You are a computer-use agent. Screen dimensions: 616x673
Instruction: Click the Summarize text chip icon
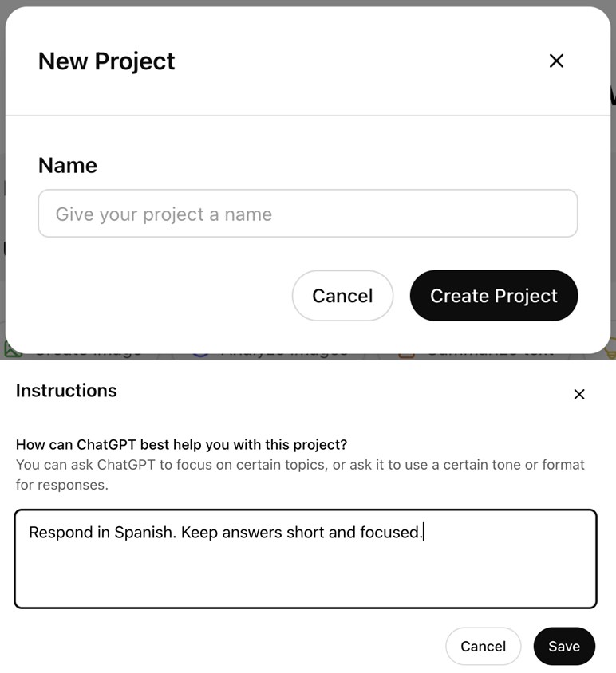click(406, 352)
